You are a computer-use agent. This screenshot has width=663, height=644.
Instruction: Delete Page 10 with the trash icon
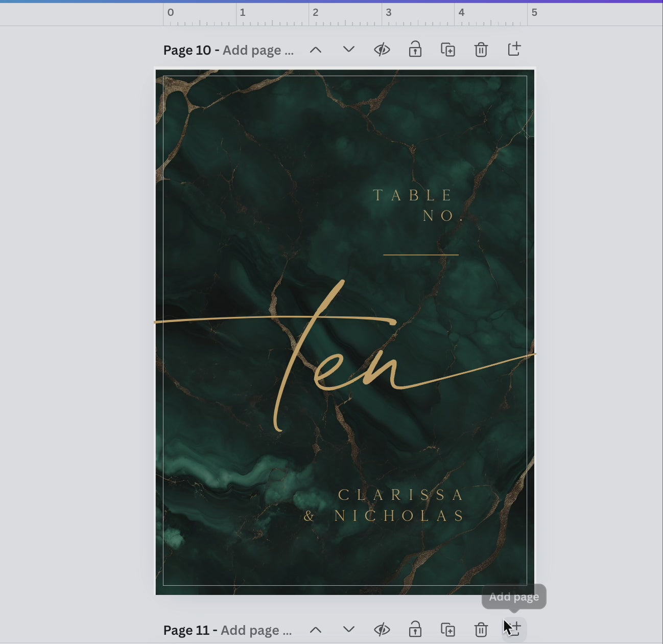[x=481, y=50]
